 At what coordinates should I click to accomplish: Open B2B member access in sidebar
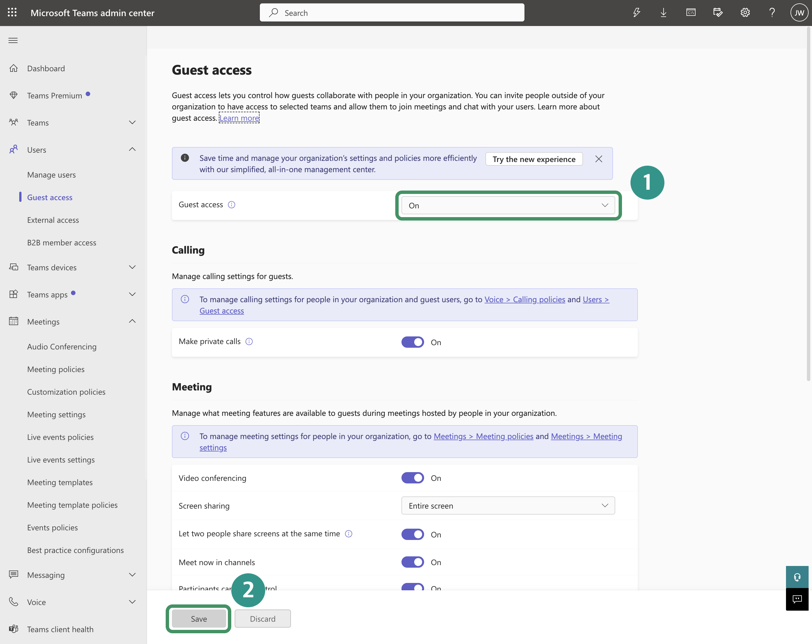(62, 243)
